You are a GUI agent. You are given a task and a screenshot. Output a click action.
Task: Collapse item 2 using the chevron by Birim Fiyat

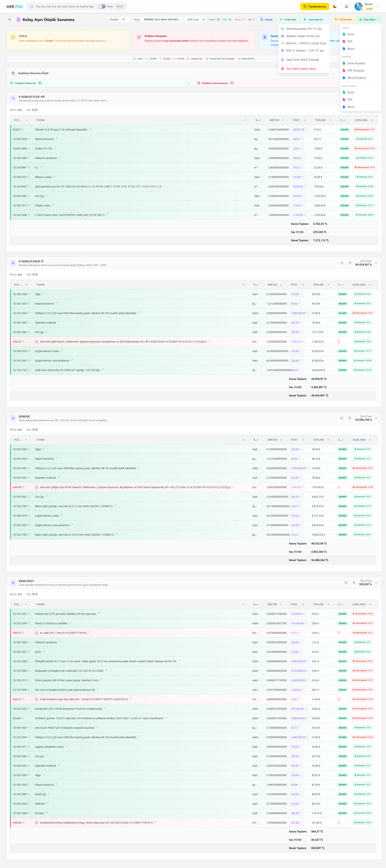(x=376, y=263)
